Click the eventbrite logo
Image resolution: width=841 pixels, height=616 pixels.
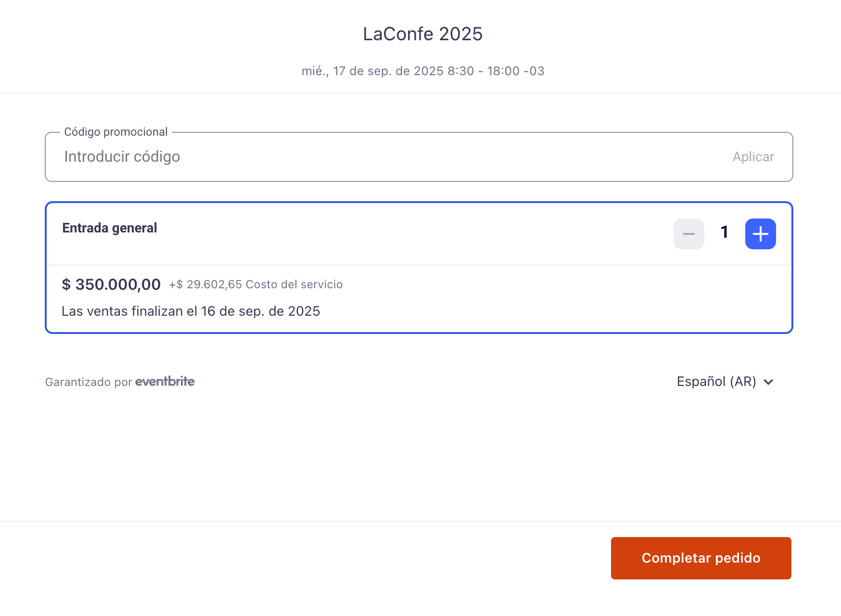tap(165, 382)
